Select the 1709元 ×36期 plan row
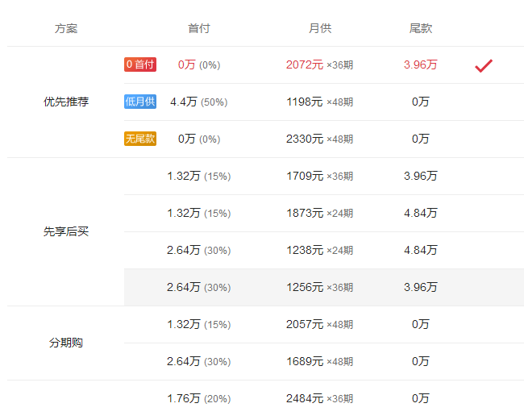 click(319, 177)
